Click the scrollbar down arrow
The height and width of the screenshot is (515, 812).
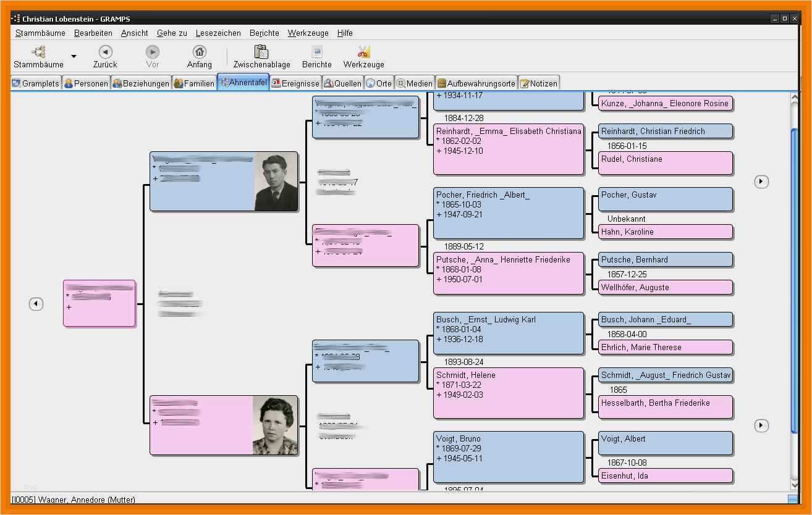coord(795,485)
